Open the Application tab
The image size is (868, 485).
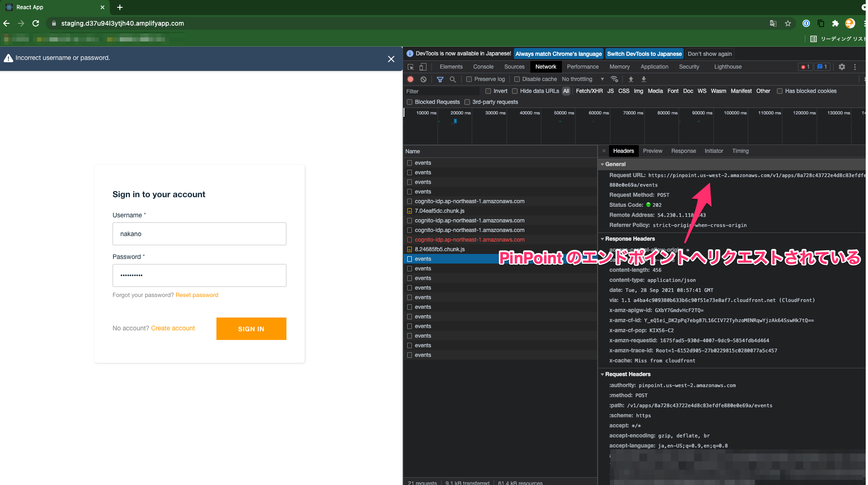pos(654,67)
